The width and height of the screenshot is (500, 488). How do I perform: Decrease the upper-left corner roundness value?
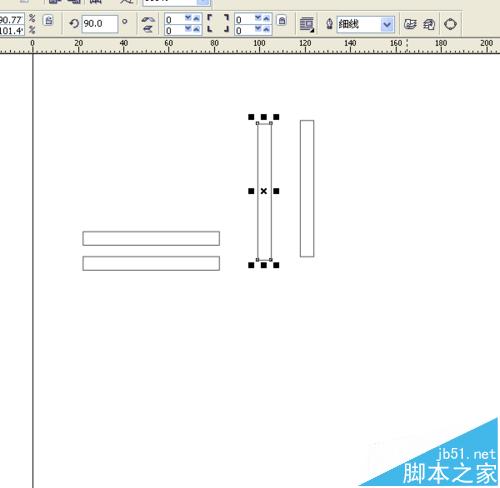click(x=188, y=18)
